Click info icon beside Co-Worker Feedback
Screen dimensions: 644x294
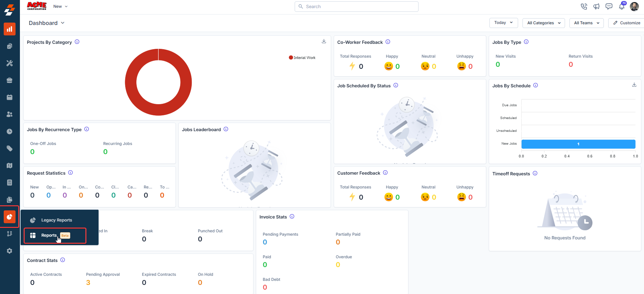[x=388, y=42]
